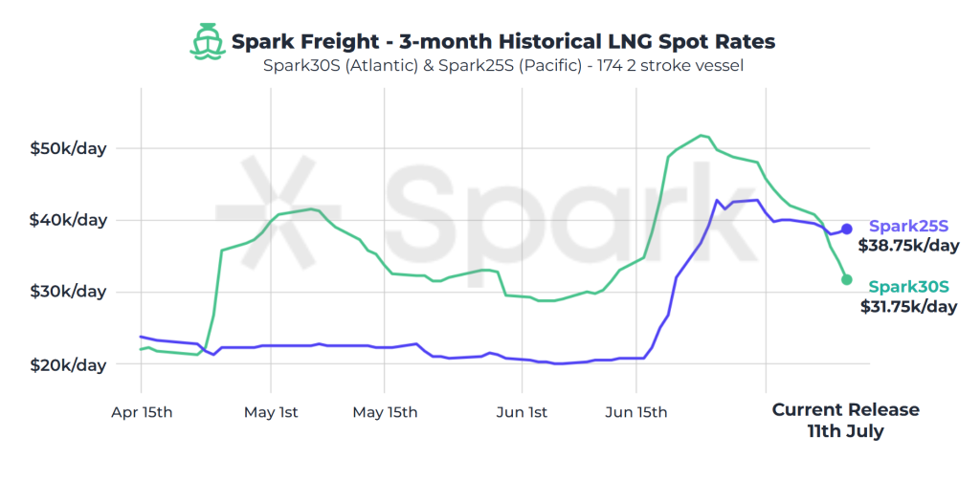Viewport: 980px width, 481px height.
Task: Select the Spark30S legend label
Action: [x=909, y=287]
